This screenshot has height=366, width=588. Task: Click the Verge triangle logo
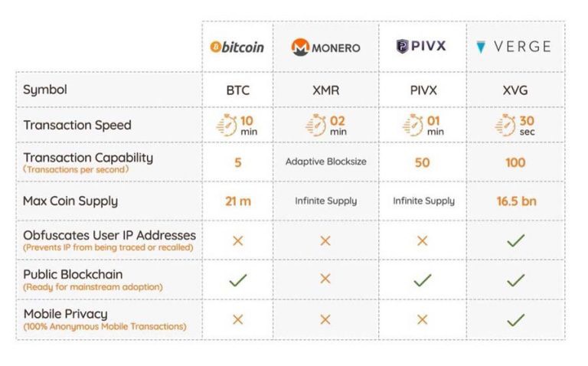482,47
